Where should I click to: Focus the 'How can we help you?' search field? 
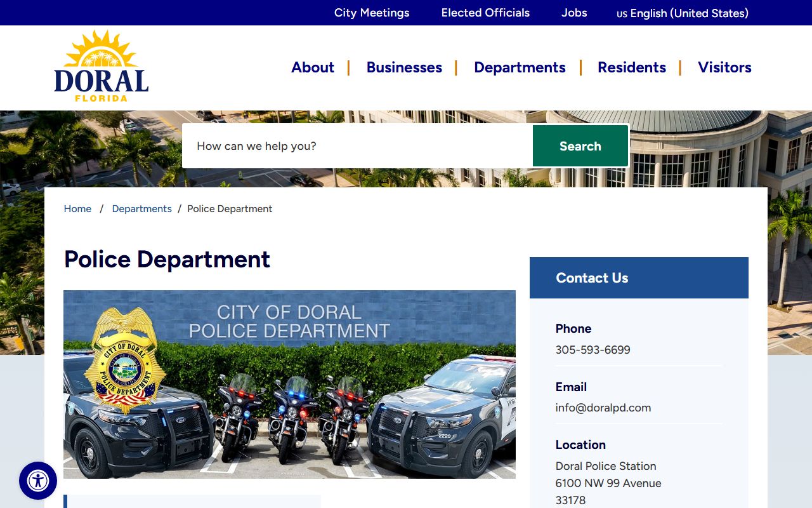click(x=358, y=146)
